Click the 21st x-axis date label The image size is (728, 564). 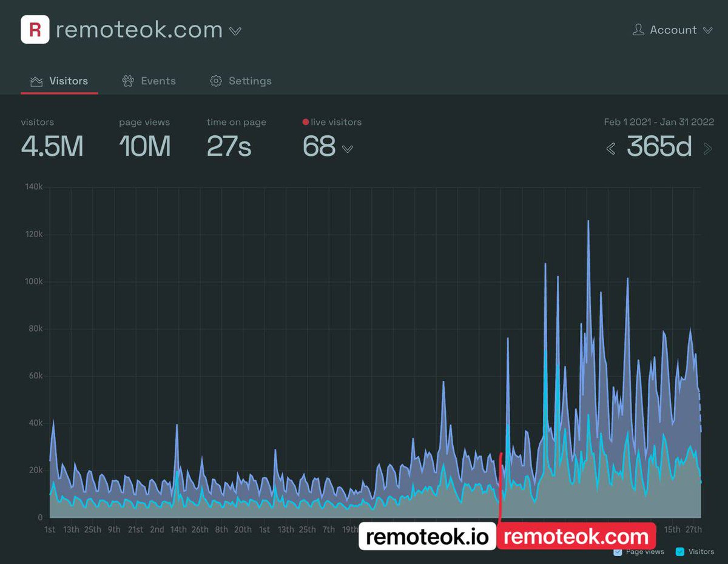click(135, 529)
